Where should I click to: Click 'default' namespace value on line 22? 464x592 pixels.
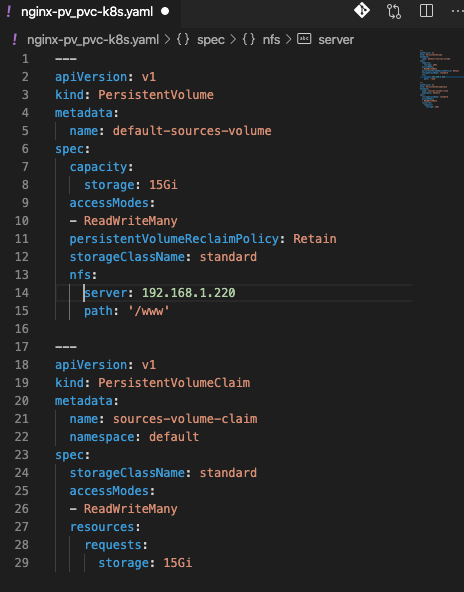tap(174, 437)
